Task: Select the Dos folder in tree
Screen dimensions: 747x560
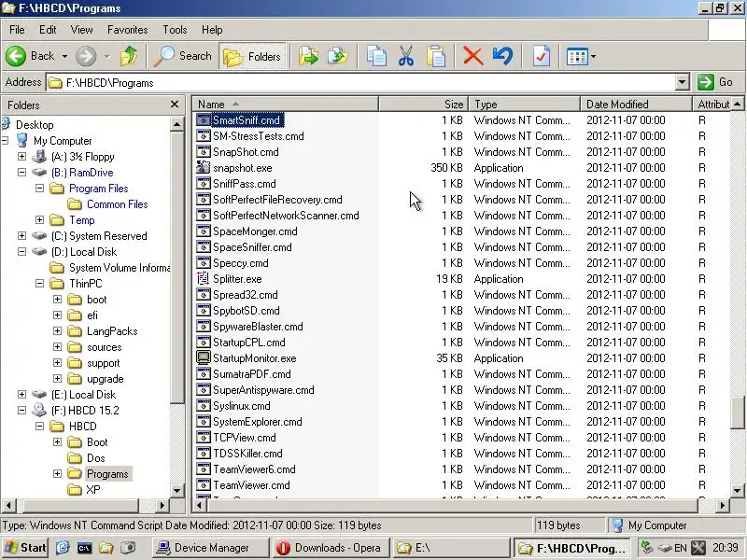Action: click(96, 457)
